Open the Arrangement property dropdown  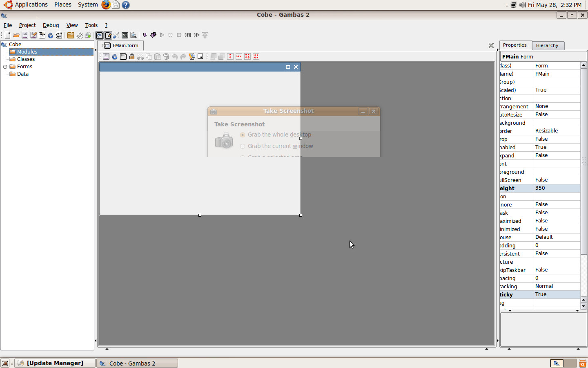pos(557,106)
